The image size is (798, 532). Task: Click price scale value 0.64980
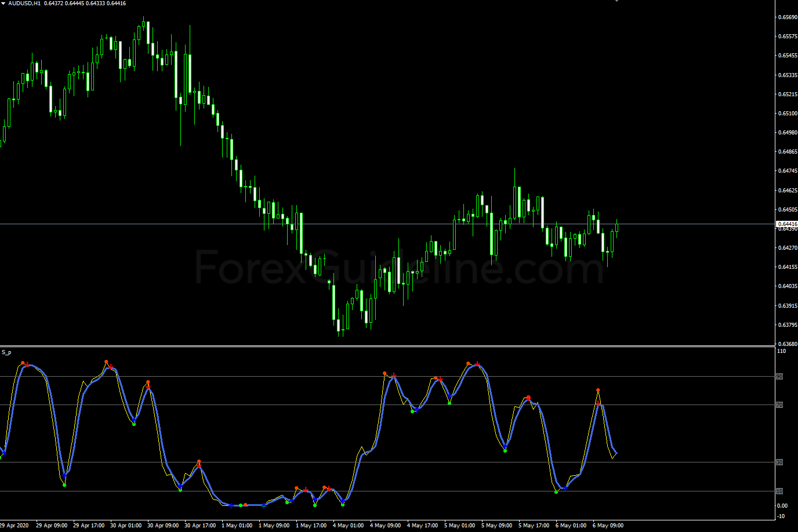(787, 133)
